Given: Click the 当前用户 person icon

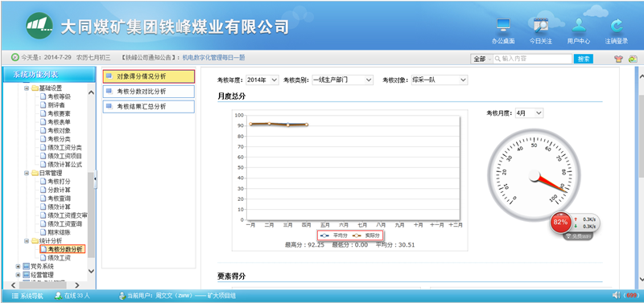Looking at the screenshot, I should coord(122,295).
